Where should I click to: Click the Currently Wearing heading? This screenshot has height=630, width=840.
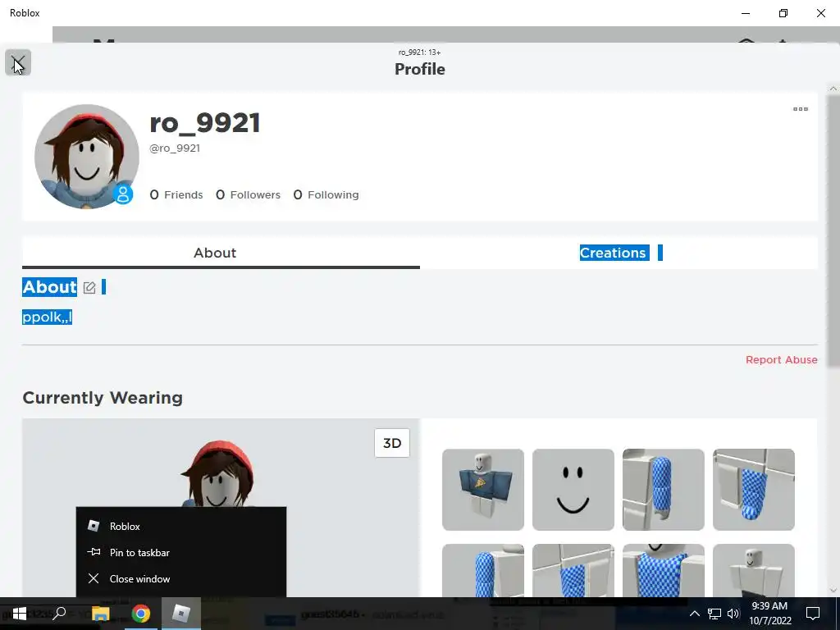103,398
